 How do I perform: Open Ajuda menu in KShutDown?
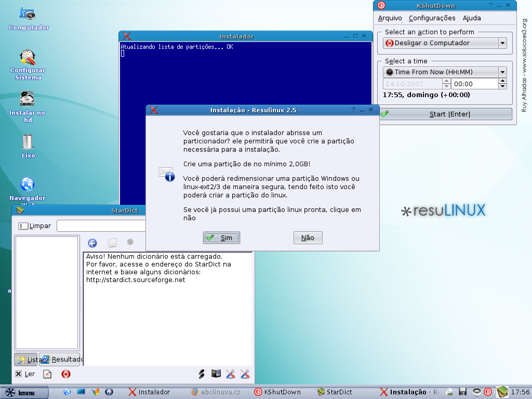[x=472, y=18]
